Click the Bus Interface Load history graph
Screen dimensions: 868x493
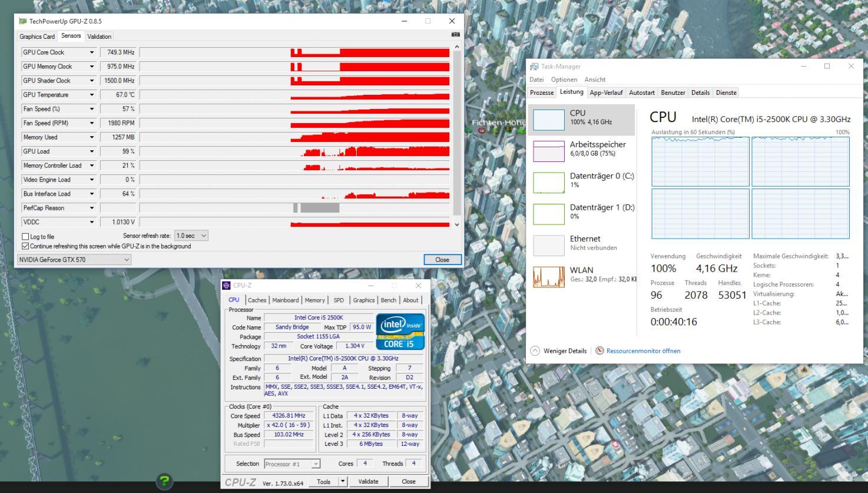(x=294, y=194)
